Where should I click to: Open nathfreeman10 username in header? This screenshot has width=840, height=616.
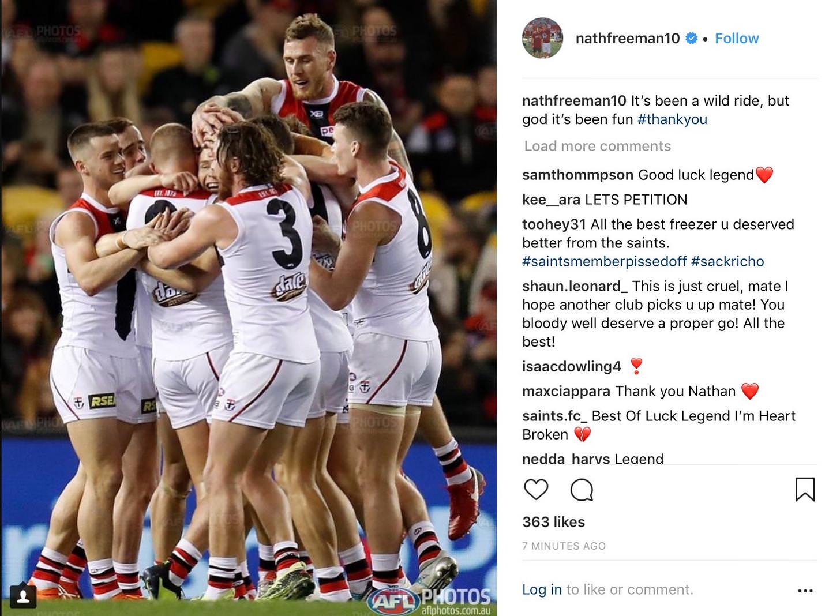pyautogui.click(x=628, y=38)
